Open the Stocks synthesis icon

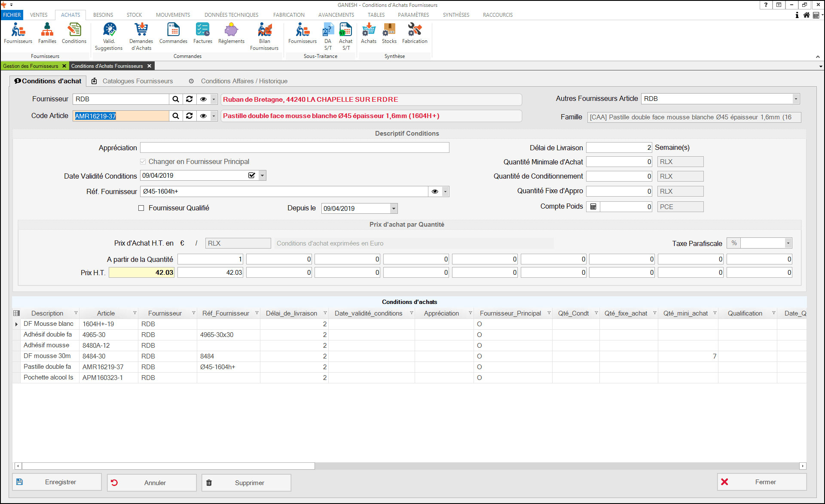pos(389,33)
